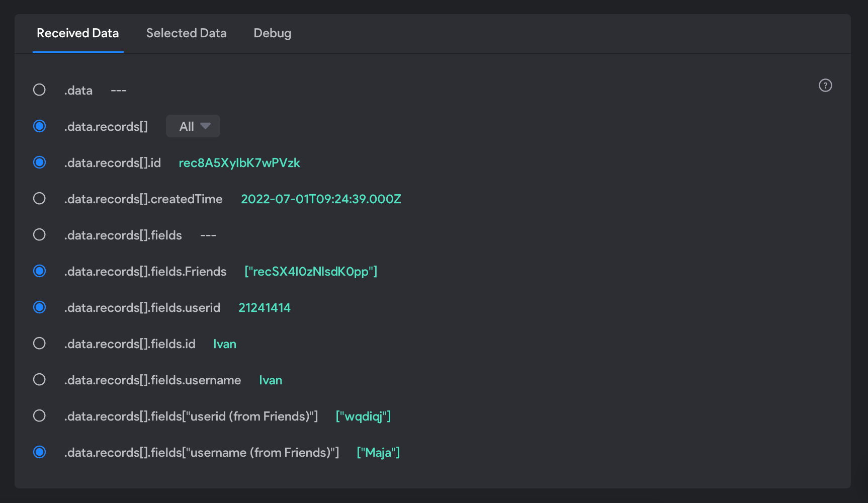
Task: Click the value ["wqdiqj"]
Action: (x=363, y=416)
